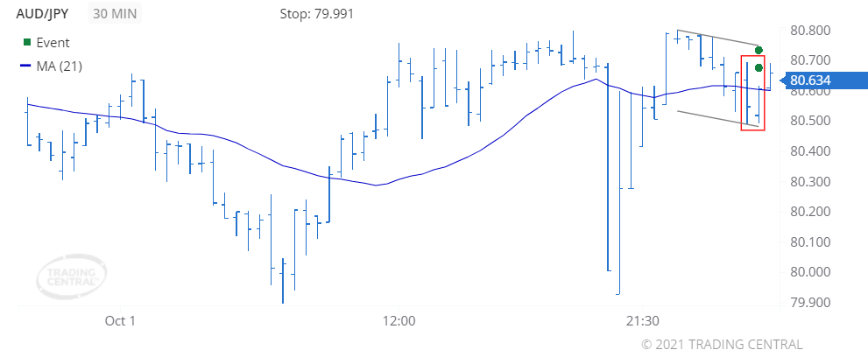
Task: Click the upper green event dot
Action: coord(759,50)
